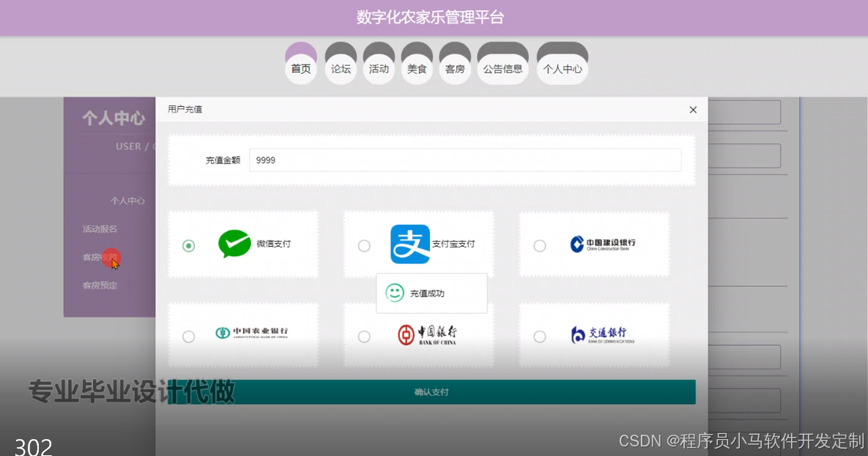Click the 用户充值 dialog title
Image resolution: width=868 pixels, height=456 pixels.
coord(185,109)
